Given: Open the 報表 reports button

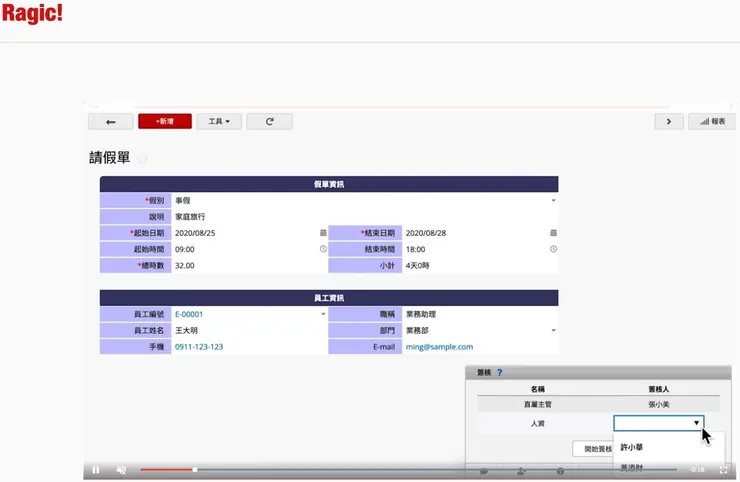Looking at the screenshot, I should tap(712, 122).
